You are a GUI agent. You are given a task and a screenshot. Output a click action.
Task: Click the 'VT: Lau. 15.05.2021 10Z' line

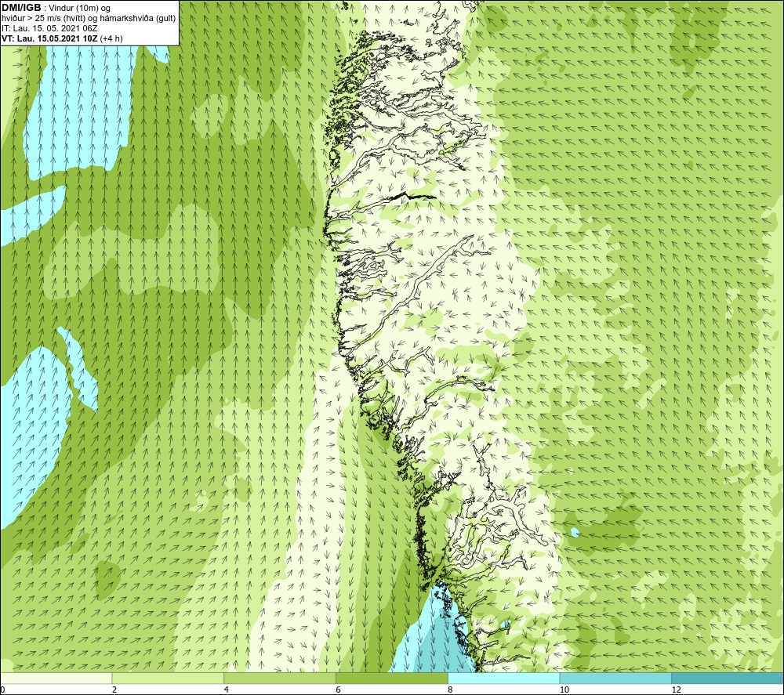click(49, 38)
